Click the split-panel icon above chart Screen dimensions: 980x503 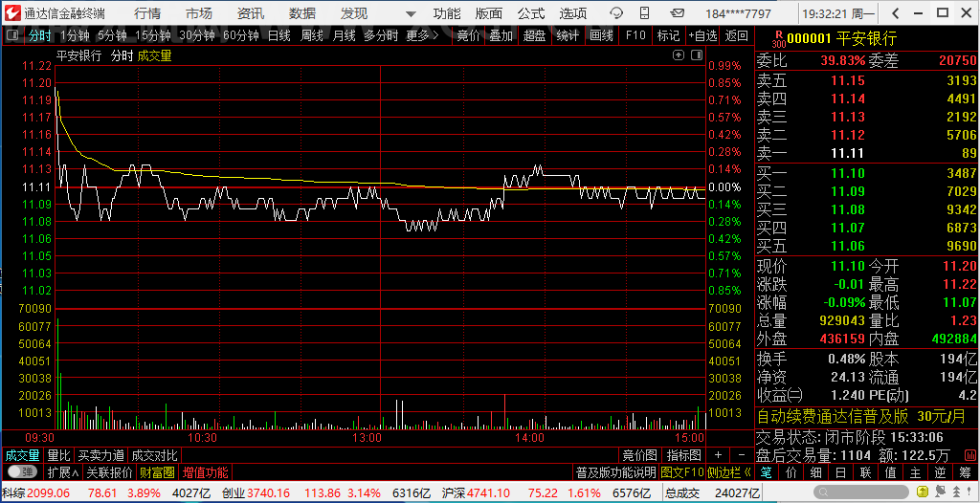coord(698,55)
